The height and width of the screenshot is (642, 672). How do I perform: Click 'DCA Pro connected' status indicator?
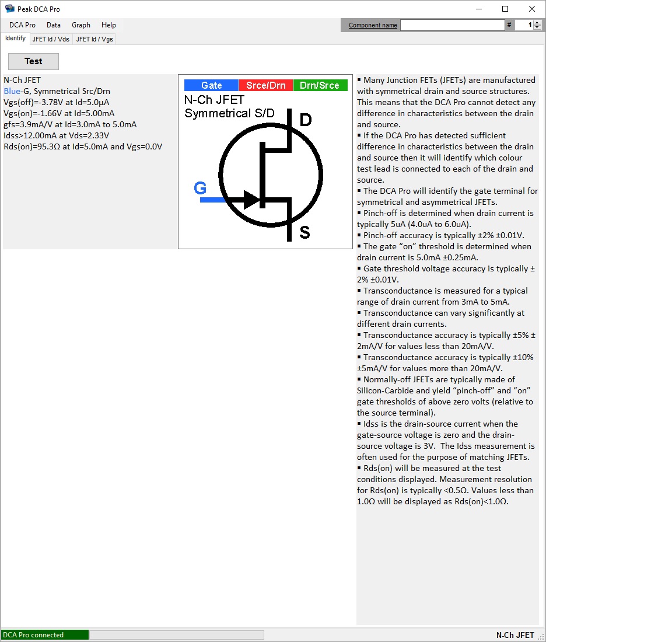(x=44, y=635)
